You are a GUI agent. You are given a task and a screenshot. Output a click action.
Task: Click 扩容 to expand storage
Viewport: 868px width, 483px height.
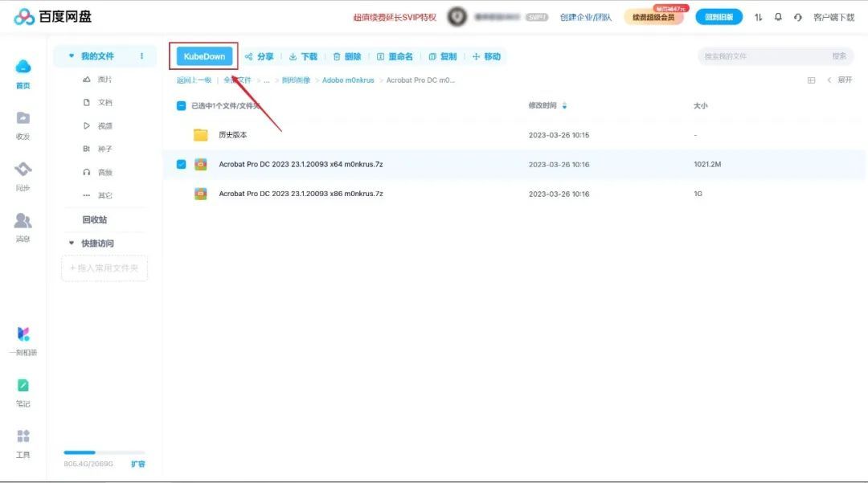[138, 464]
